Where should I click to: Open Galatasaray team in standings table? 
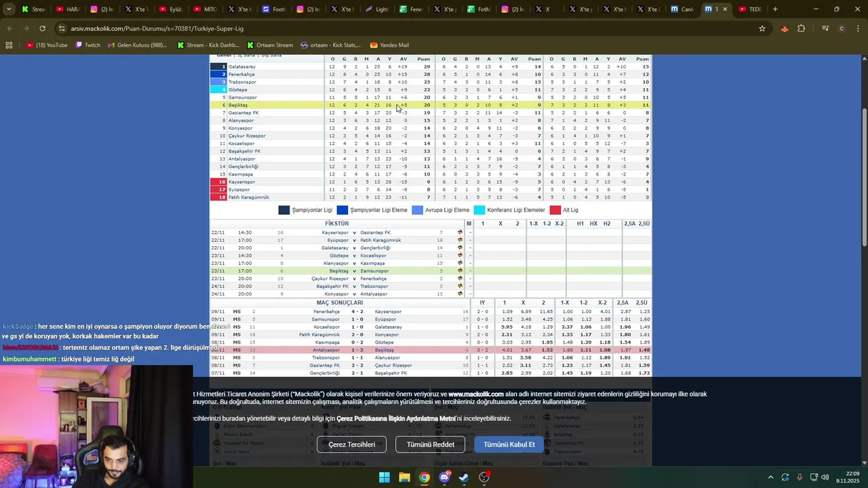point(242,67)
